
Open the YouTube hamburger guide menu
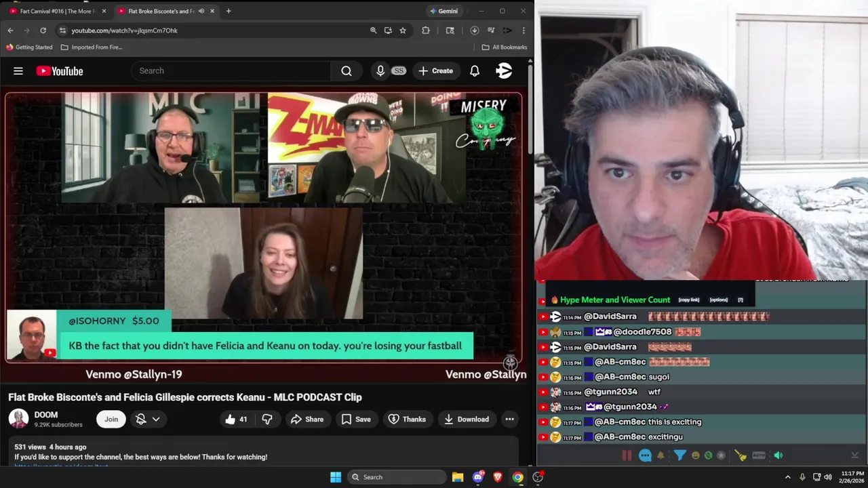pos(18,70)
